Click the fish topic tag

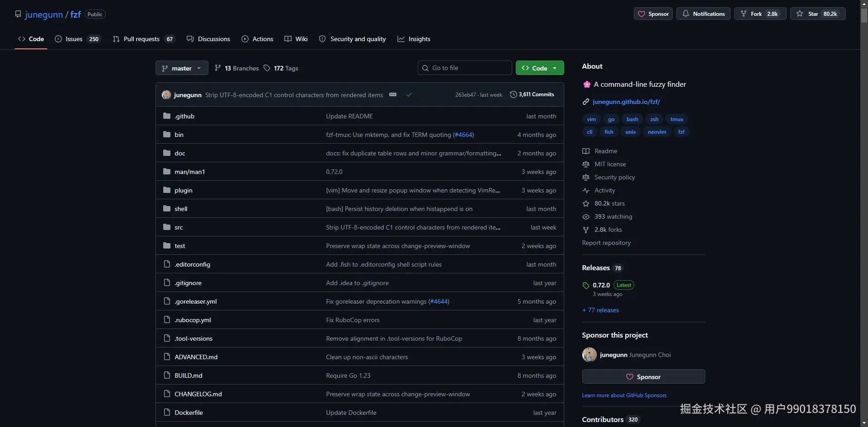[609, 132]
